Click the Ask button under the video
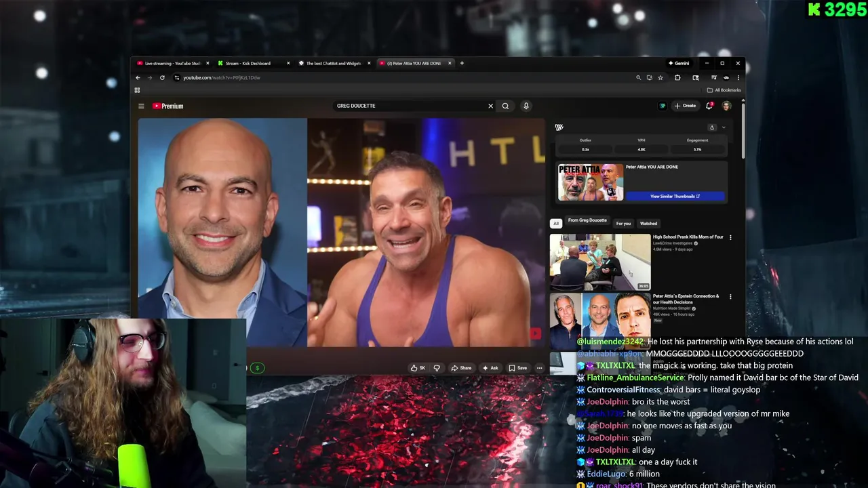This screenshot has height=488, width=868. 490,368
